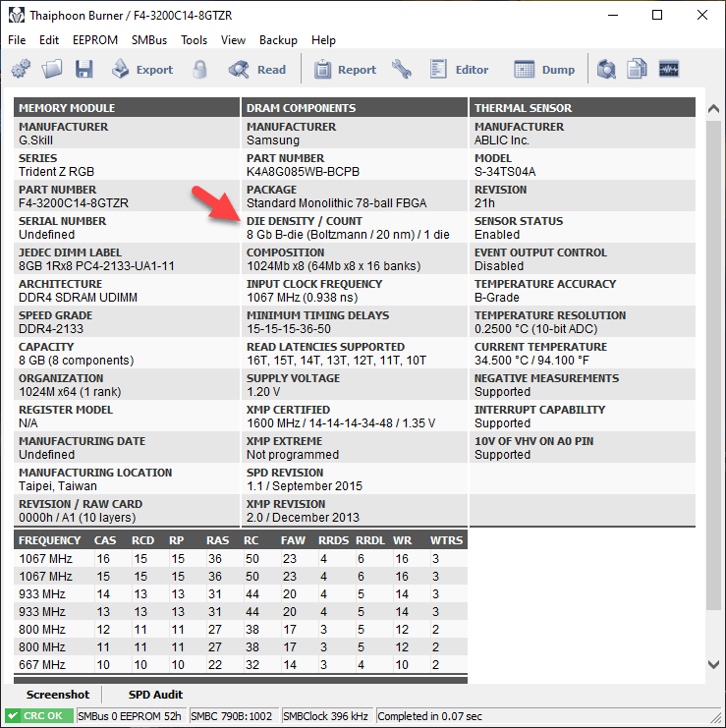Open the File menu
This screenshot has width=726, height=728.
point(17,40)
